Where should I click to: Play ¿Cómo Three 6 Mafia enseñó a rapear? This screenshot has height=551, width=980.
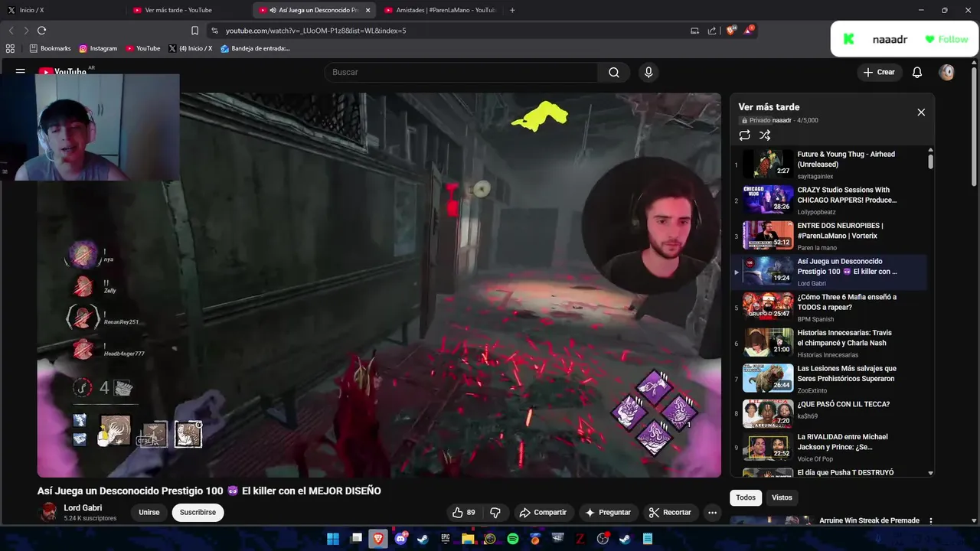point(831,308)
